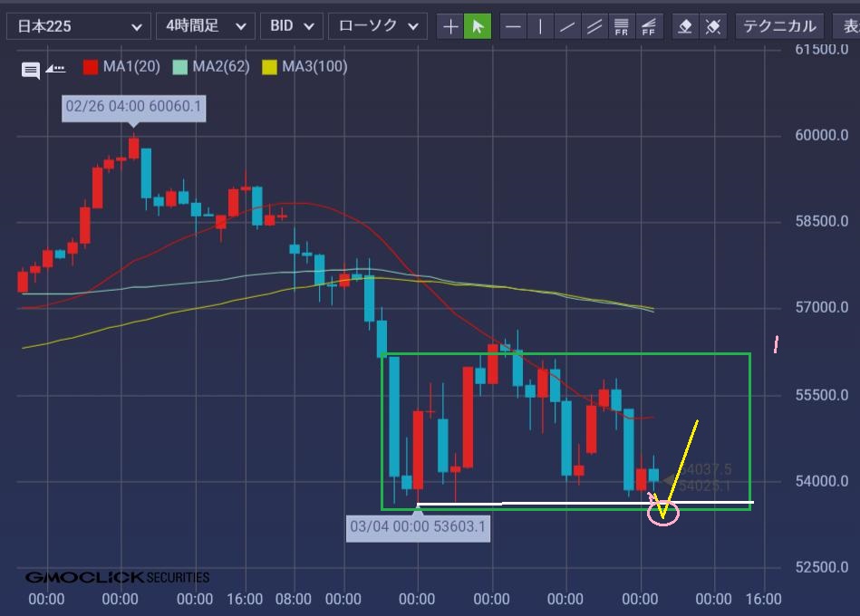Open the BID price type dropdown
Screen dimensions: 860x616
point(291,26)
